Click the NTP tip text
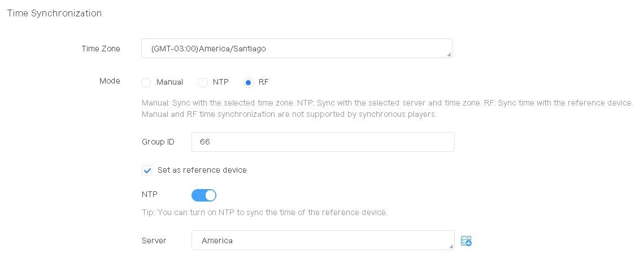The image size is (644, 280). [x=264, y=213]
